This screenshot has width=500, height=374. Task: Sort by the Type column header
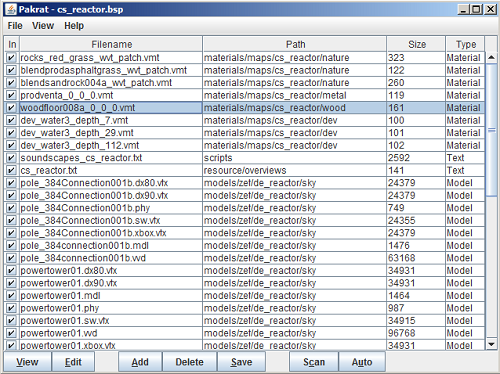coord(465,44)
